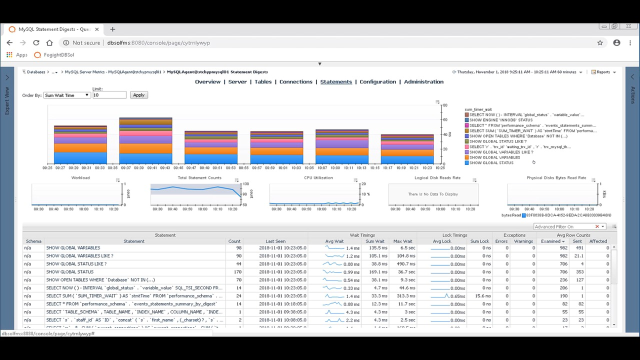
Task: Click the SHOW GLOBAL VARIABLES legend orange swatch
Action: (x=467, y=158)
